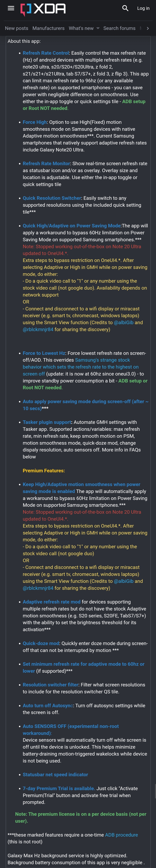Go to New posts tab
156x868 pixels.
[17, 28]
